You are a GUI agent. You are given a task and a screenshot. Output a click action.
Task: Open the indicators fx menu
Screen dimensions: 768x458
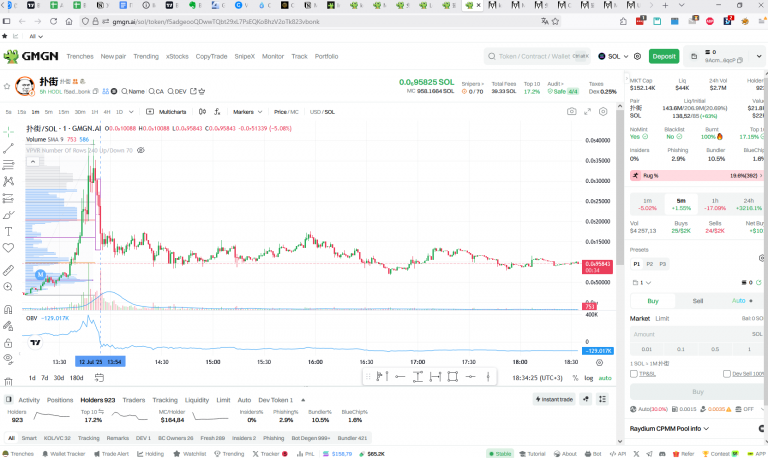(217, 112)
